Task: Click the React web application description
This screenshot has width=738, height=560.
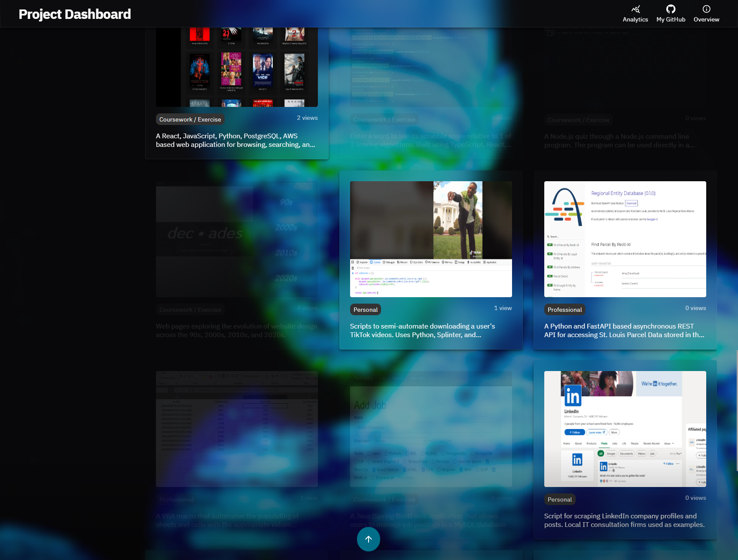Action: click(x=235, y=140)
